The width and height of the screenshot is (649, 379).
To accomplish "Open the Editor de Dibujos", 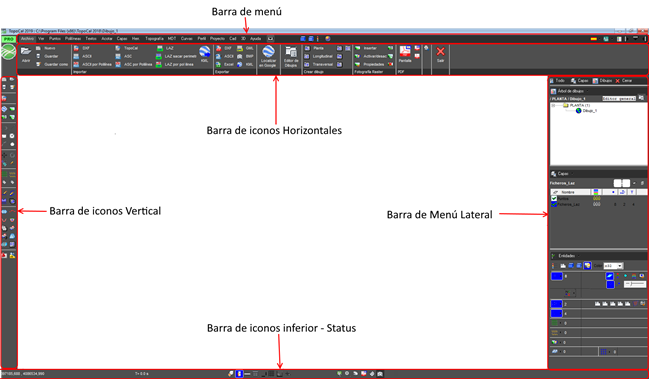I will pyautogui.click(x=291, y=57).
